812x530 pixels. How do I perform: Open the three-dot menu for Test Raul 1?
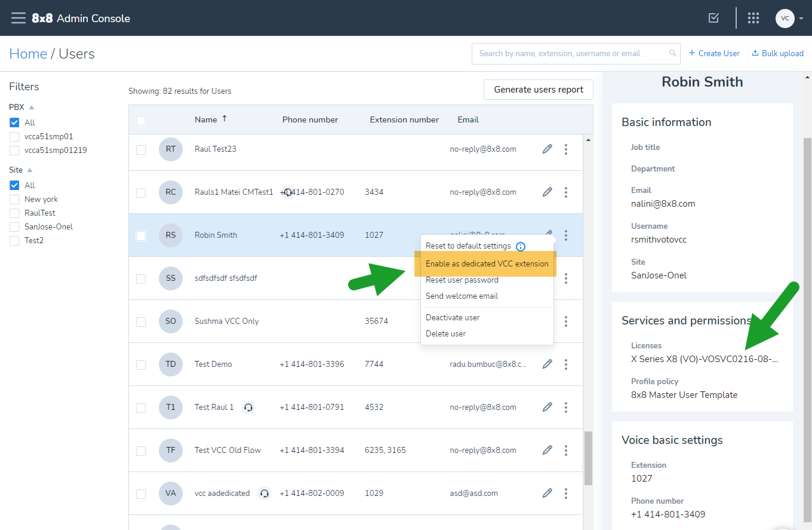[566, 407]
